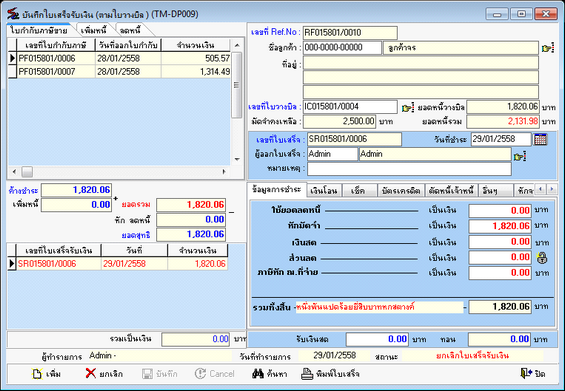Viewport: 565px width, 391px height.
Task: Click billing number field IC015801/0004
Action: [350, 107]
